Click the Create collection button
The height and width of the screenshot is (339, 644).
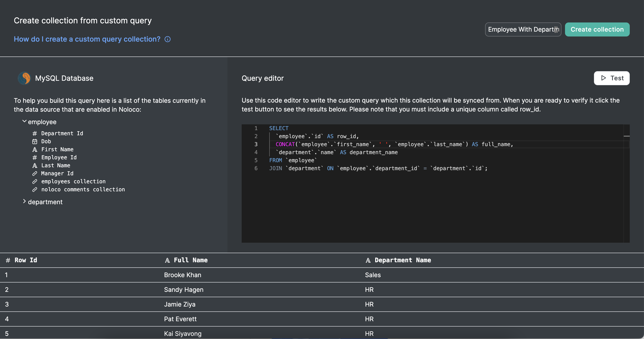click(x=597, y=30)
